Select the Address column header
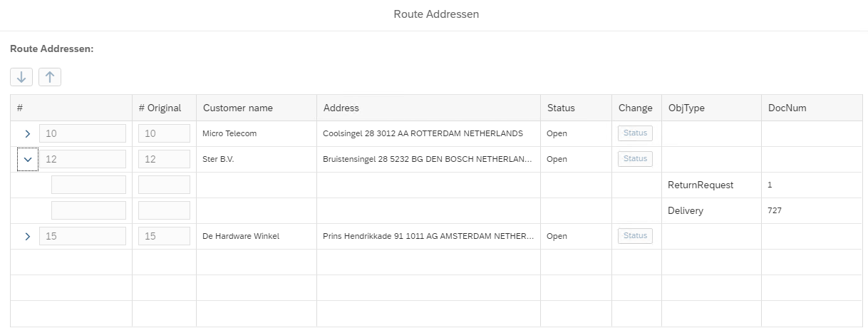This screenshot has height=333, width=868. click(x=341, y=108)
